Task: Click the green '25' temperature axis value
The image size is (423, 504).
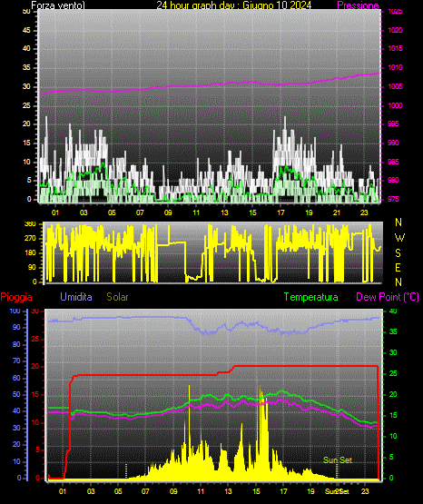Action: tap(393, 373)
